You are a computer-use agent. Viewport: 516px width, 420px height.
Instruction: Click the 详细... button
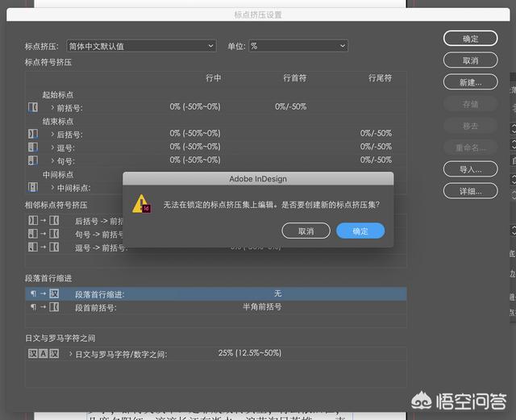tap(470, 191)
